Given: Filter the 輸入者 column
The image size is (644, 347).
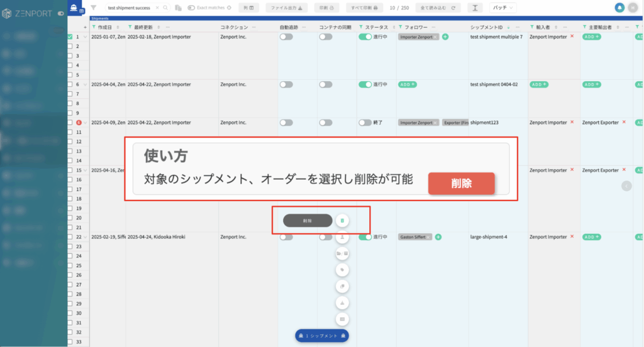Looking at the screenshot, I should (x=532, y=27).
